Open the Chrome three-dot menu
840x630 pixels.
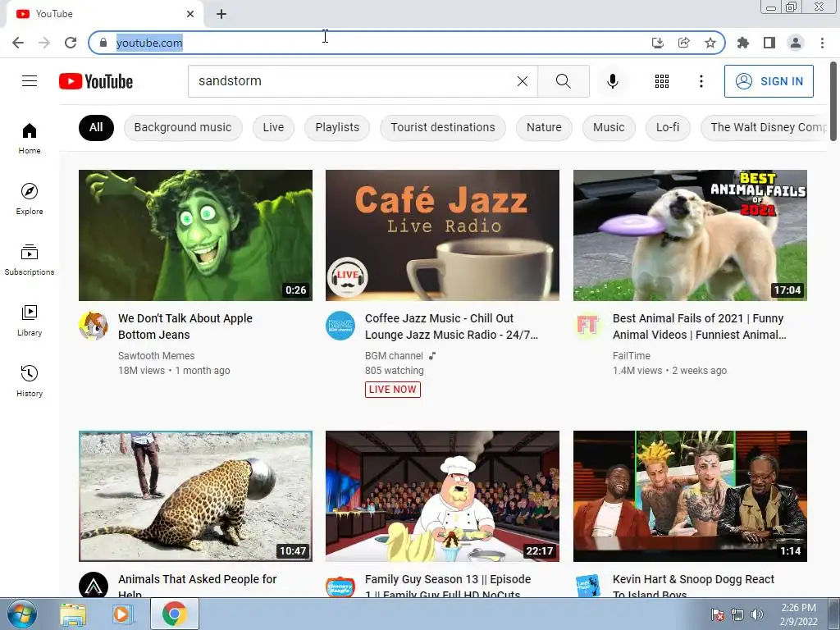[x=822, y=43]
